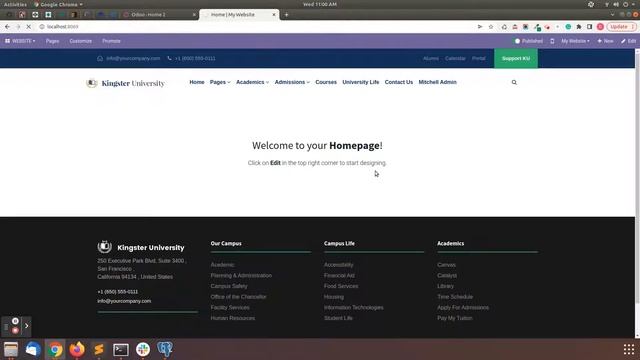Click the search magnifier icon in site header

tap(514, 82)
